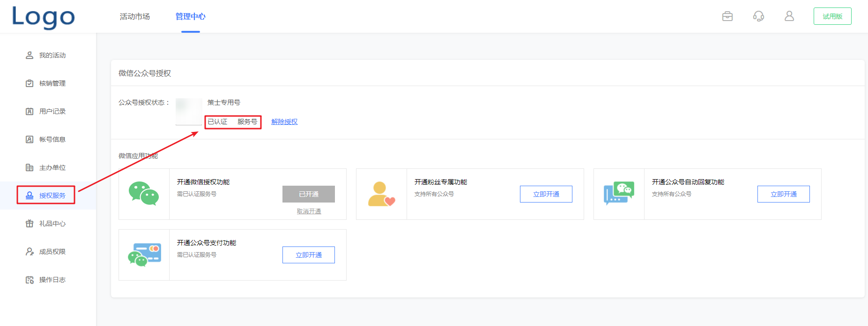Click the 开通粉丝专属功能 title
The image size is (868, 326).
click(x=441, y=182)
